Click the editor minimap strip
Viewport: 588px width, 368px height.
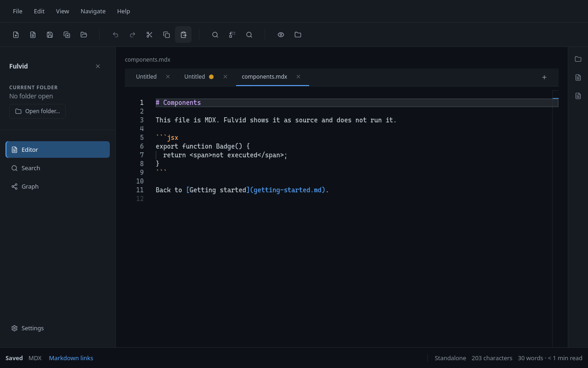[x=555, y=218]
